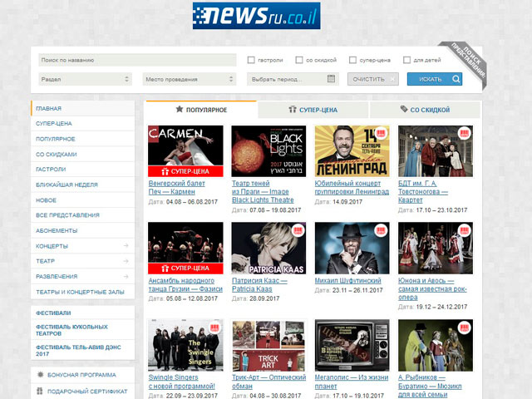Viewport: 532px width, 399px height.
Task: Select СО СКИДКАМИ in the sidebar
Action: (x=83, y=154)
